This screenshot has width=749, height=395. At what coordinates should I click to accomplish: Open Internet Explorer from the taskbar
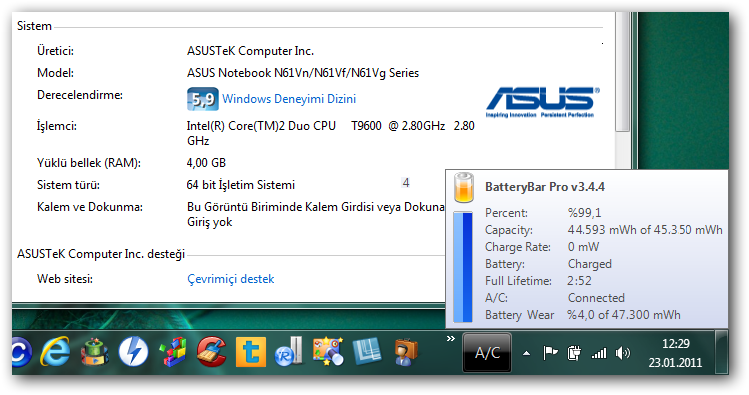[55, 352]
